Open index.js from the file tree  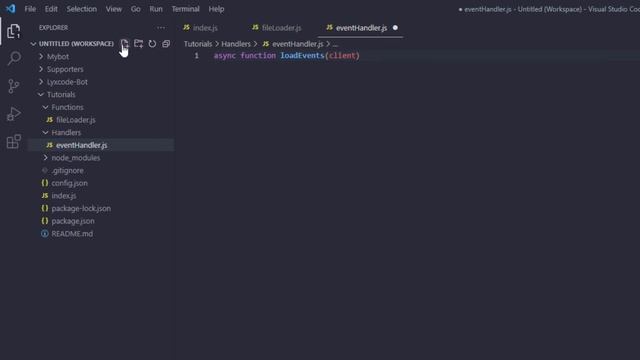point(64,196)
